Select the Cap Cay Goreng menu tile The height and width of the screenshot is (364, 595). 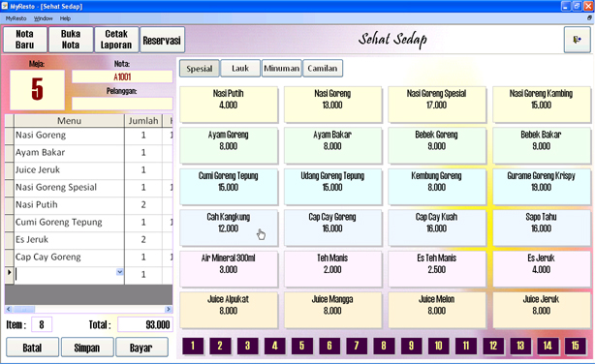[332, 227]
